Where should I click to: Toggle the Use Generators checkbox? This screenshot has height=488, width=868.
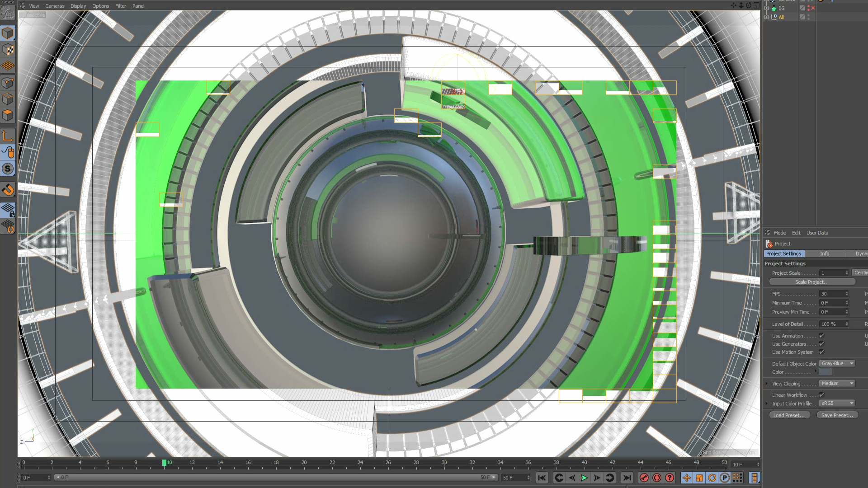coord(821,344)
